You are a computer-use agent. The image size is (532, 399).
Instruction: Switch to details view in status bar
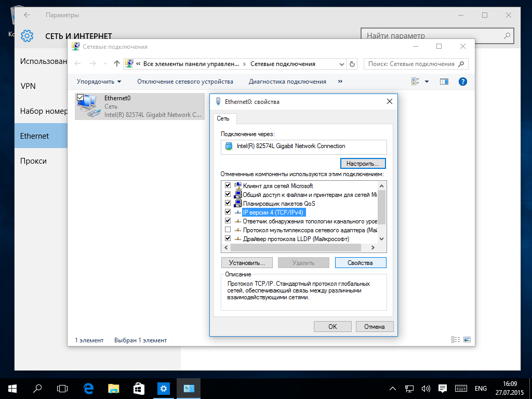pyautogui.click(x=455, y=340)
